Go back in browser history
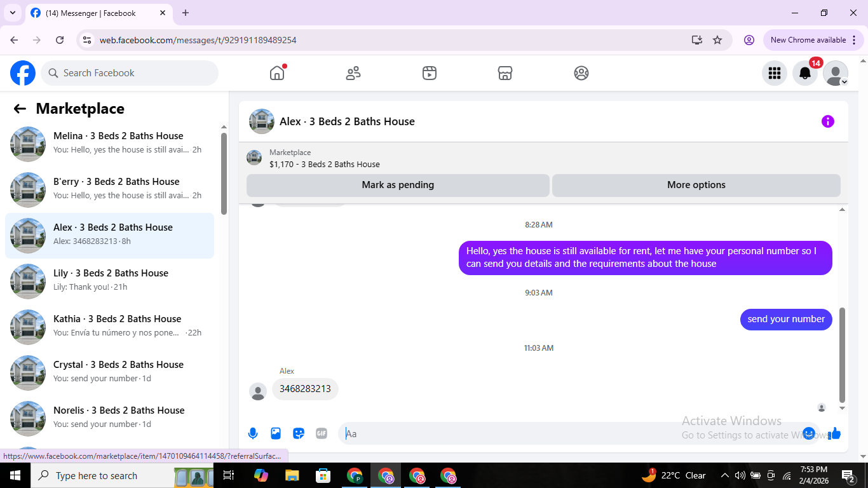The image size is (868, 488). 14,40
